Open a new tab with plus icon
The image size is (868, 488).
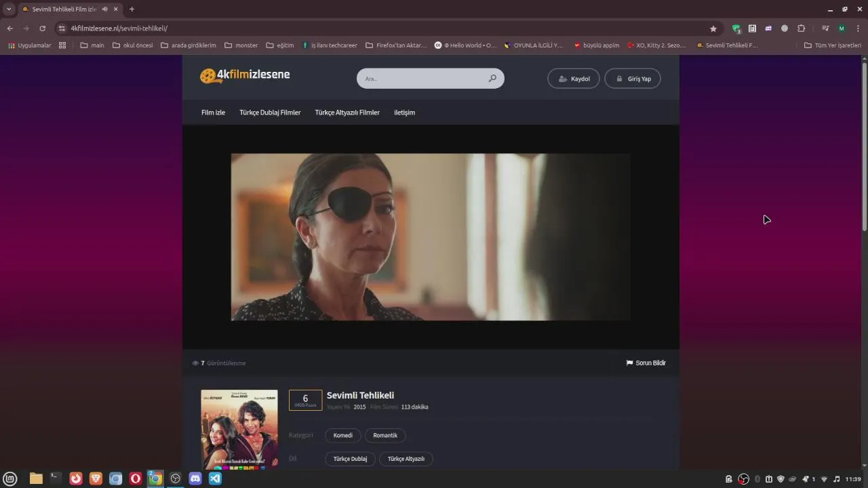click(132, 9)
